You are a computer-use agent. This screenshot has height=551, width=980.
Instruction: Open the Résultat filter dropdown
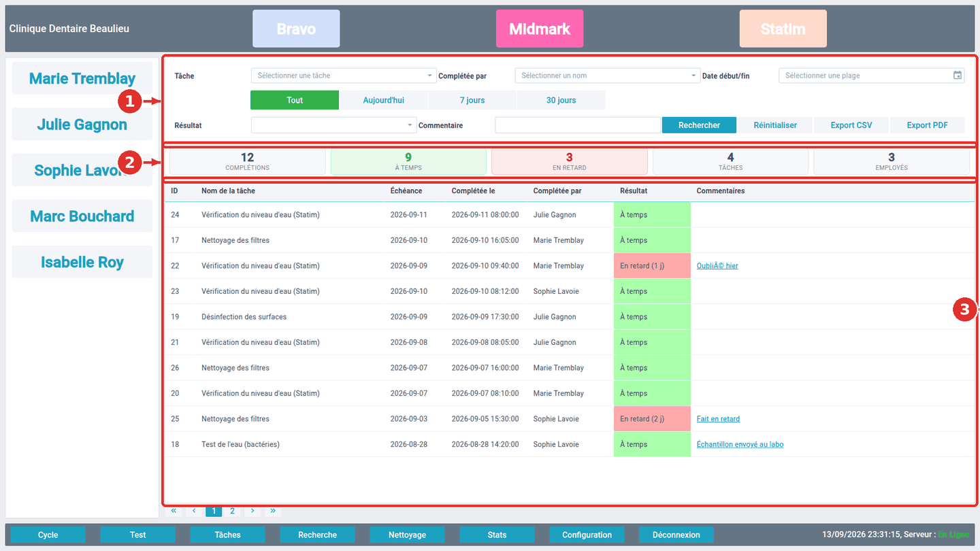pos(333,125)
